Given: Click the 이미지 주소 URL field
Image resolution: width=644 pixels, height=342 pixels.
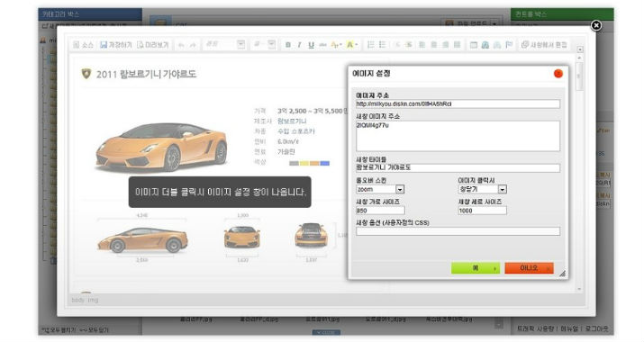Looking at the screenshot, I should (458, 103).
